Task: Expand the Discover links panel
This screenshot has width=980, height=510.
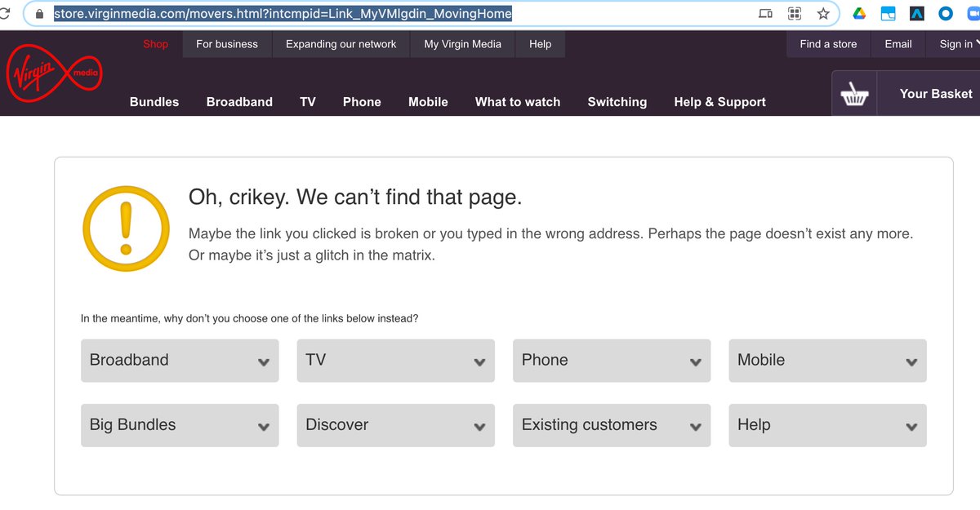Action: point(396,425)
